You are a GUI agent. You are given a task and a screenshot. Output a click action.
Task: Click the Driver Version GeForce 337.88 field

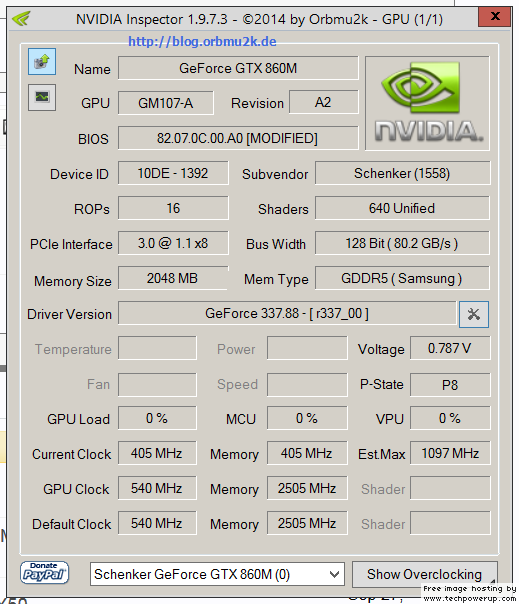pos(287,313)
